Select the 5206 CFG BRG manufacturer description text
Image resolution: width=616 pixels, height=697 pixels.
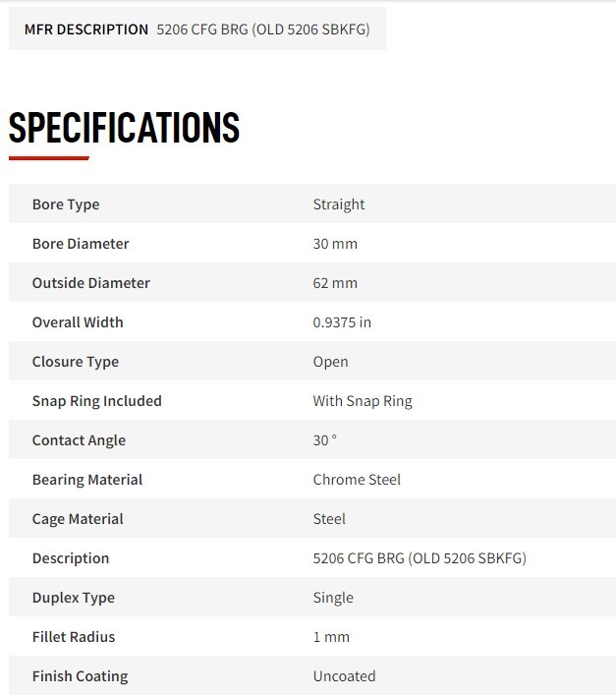tap(263, 29)
